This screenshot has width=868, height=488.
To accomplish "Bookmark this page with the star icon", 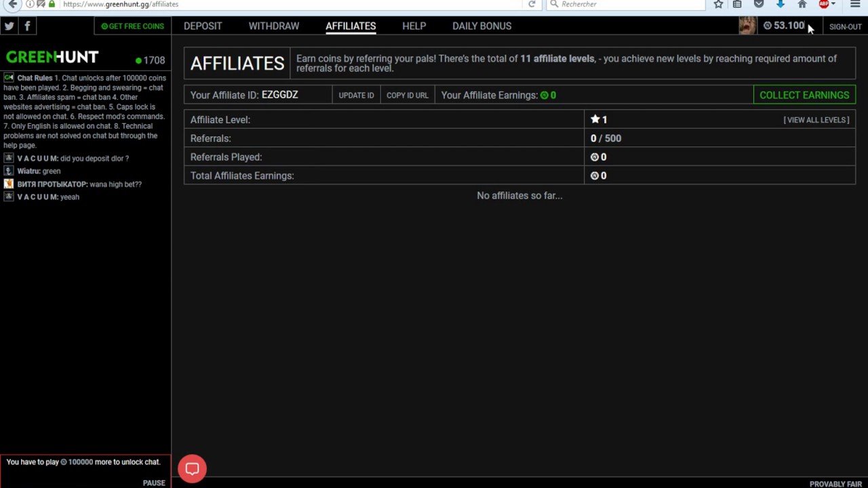I will (718, 4).
